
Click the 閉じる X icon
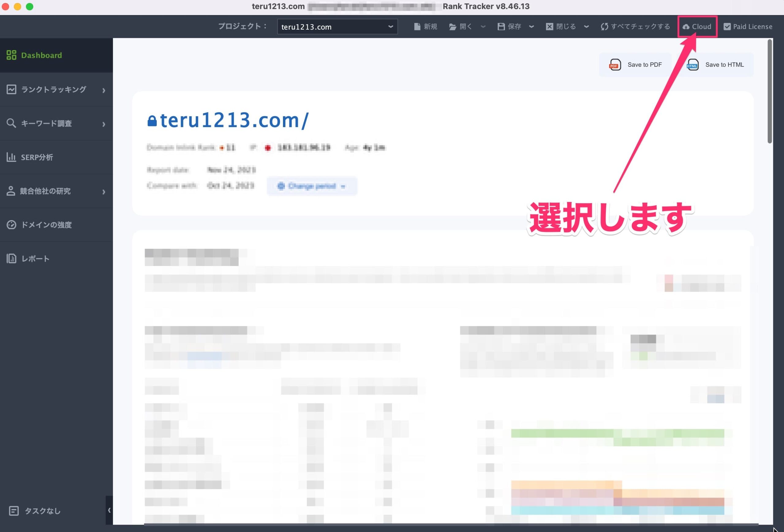tap(549, 27)
